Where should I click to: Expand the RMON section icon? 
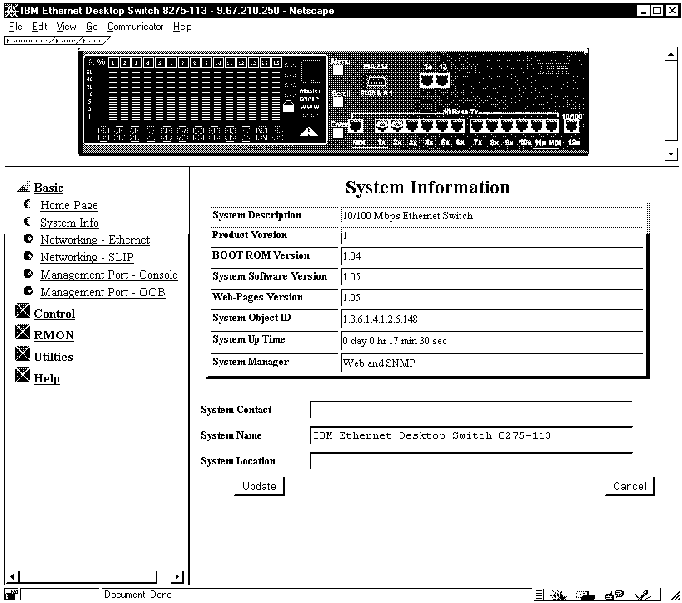tap(23, 334)
